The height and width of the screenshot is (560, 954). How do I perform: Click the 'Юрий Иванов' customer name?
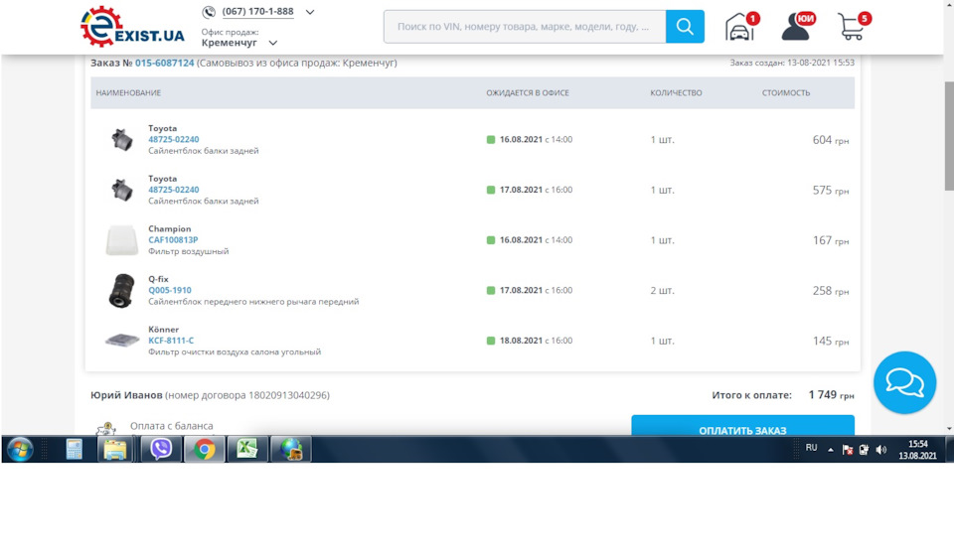126,395
